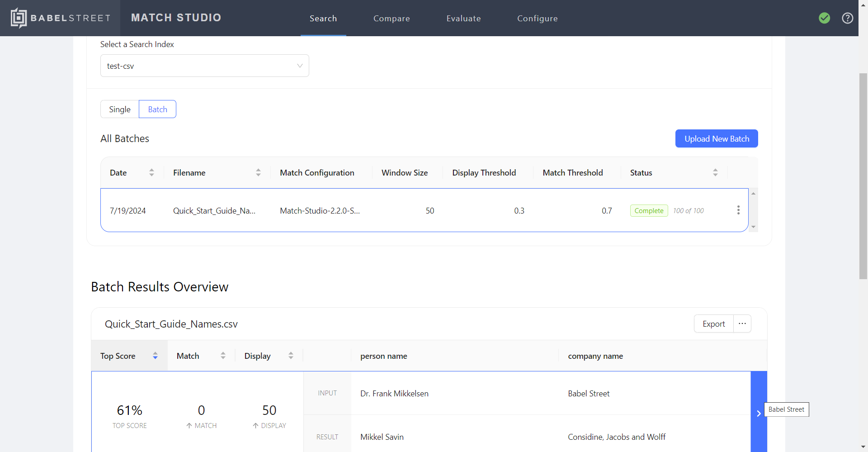Click the Display Threshold value 0.3
Image resolution: width=868 pixels, height=452 pixels.
click(519, 210)
